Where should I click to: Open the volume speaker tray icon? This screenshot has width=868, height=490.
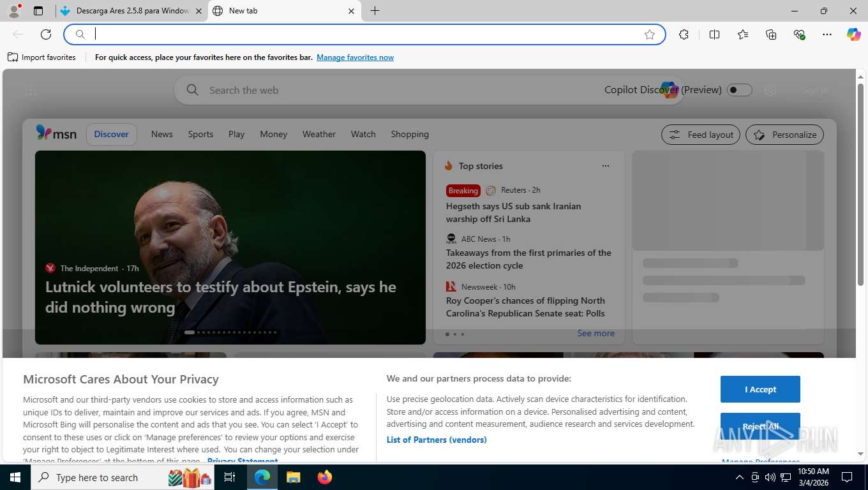point(770,477)
